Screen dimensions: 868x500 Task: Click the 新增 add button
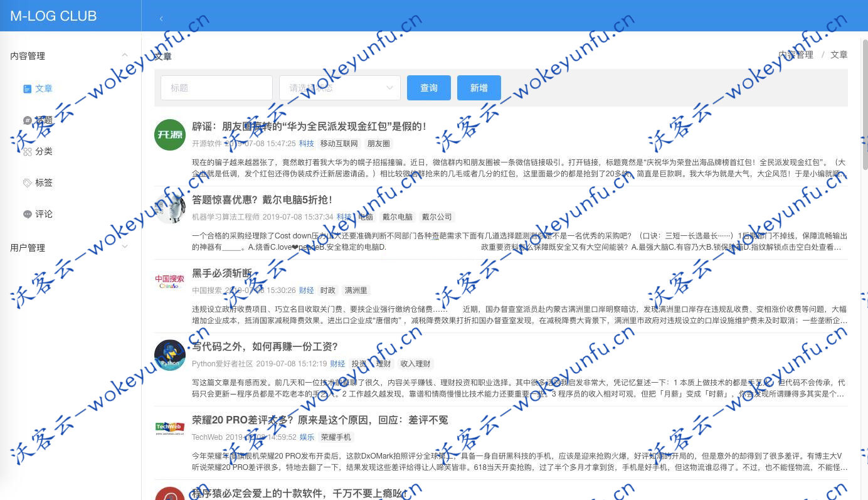[479, 88]
